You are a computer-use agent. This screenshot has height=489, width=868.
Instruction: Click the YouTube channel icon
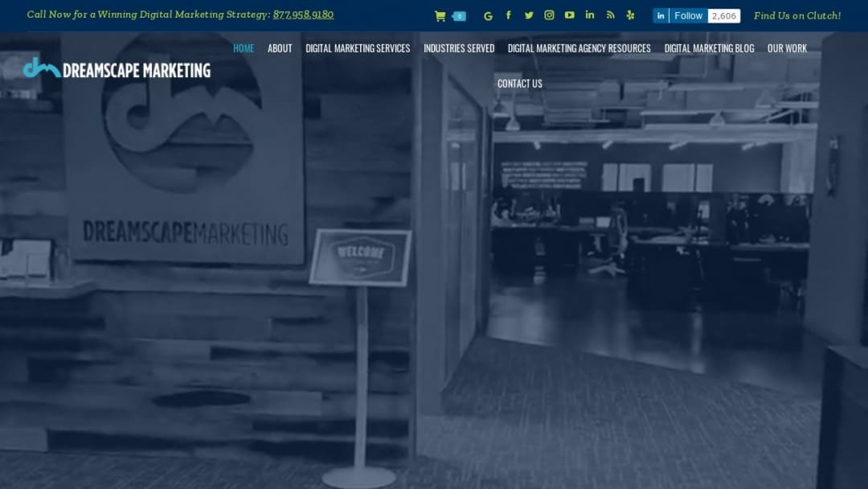point(569,14)
